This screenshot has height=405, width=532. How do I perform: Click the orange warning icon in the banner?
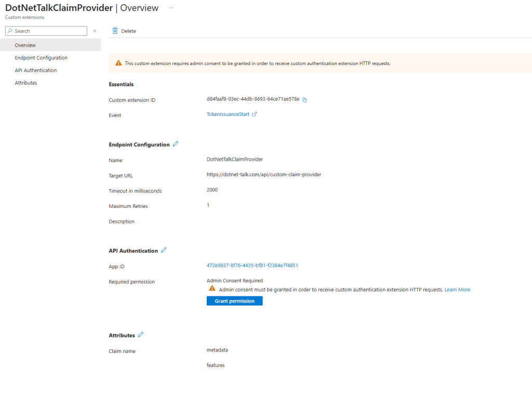[x=118, y=63]
